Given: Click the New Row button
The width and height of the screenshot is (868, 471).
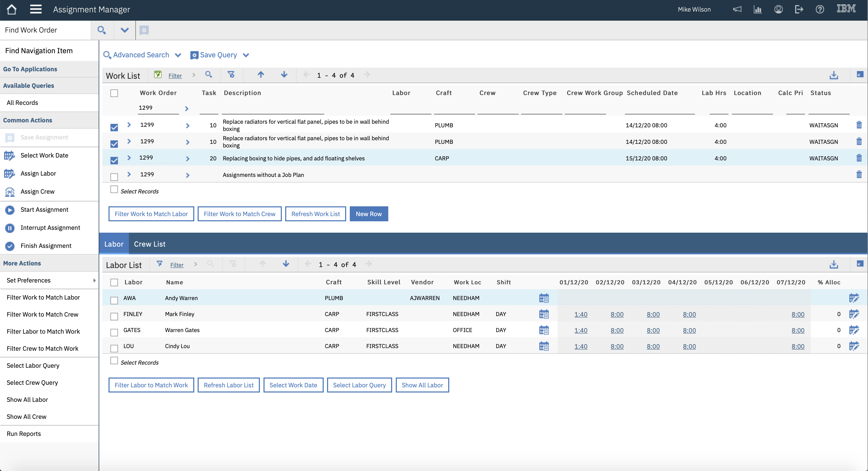Looking at the screenshot, I should coord(369,214).
